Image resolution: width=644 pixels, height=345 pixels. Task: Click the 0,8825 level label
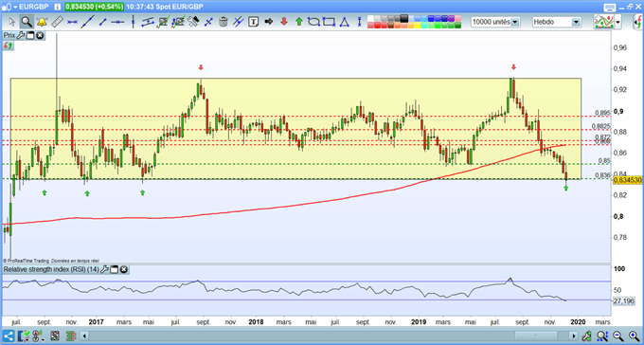point(600,126)
